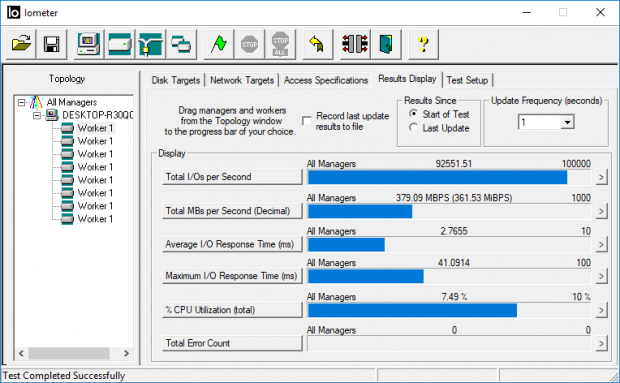
Task: Add a new network worker icon
Action: 150,44
